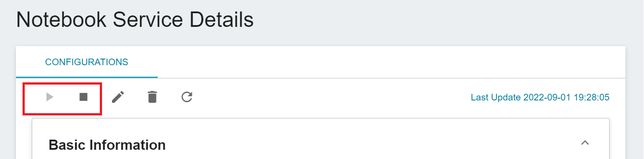Click the Last Update timestamp text
Image resolution: width=644 pixels, height=159 pixels.
tap(540, 97)
